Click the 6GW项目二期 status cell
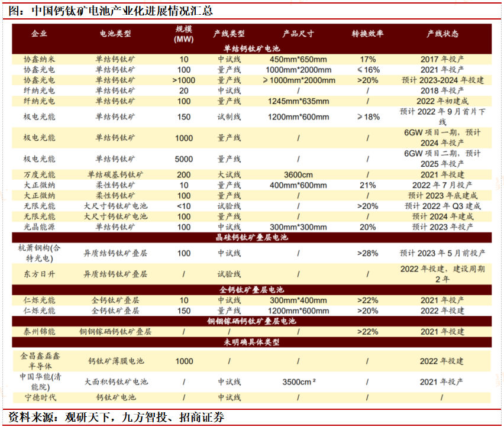This screenshot has width=504, height=427. pos(442,158)
